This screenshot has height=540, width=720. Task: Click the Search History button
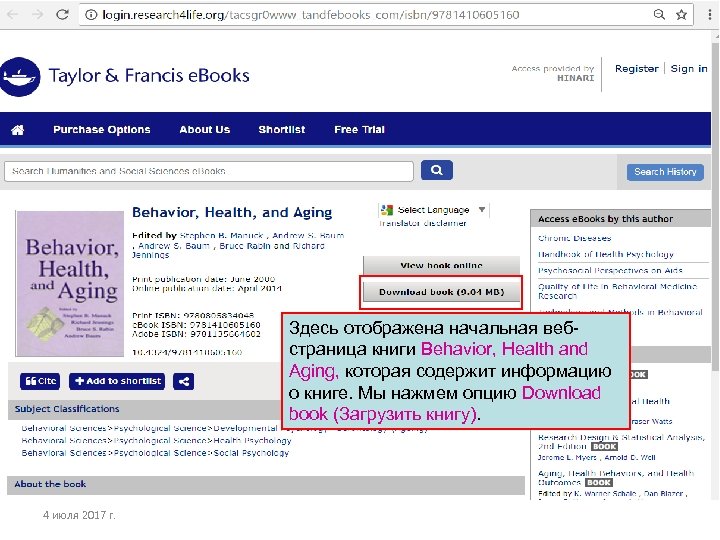pyautogui.click(x=665, y=172)
